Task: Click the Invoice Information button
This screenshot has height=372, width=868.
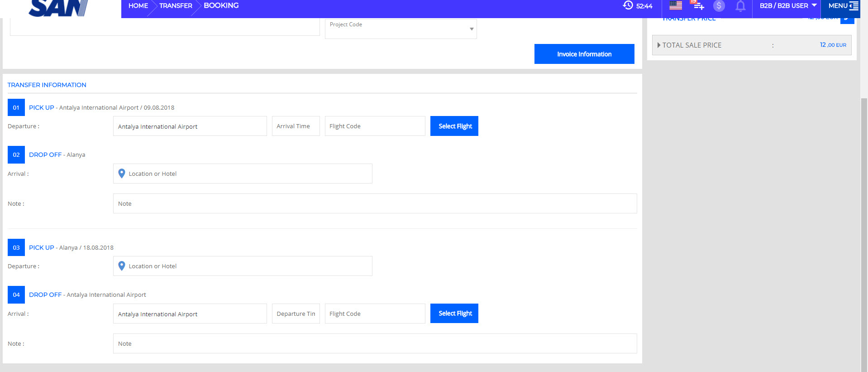Action: [x=584, y=54]
